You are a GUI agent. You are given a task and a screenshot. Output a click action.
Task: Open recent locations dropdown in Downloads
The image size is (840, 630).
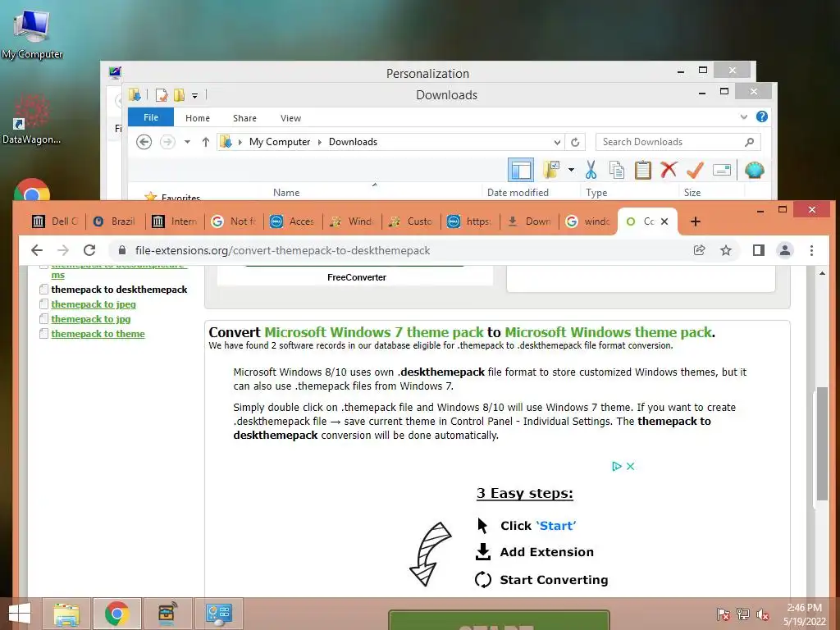[187, 142]
